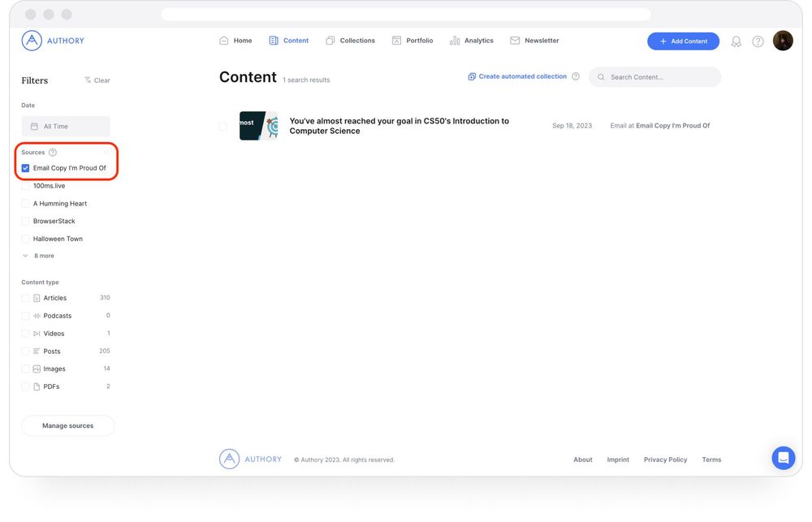Expand the Sources info tooltip icon

(x=53, y=152)
